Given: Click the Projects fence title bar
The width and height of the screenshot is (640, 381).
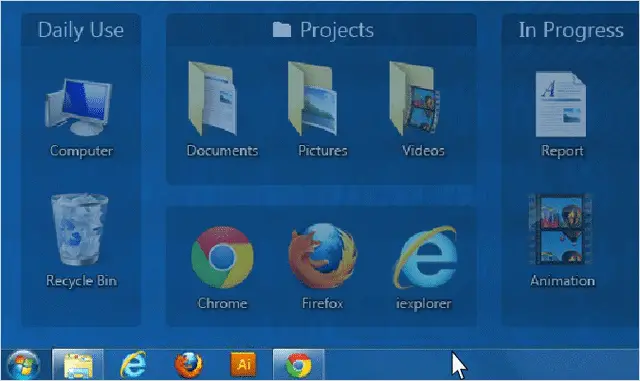Looking at the screenshot, I should click(322, 30).
